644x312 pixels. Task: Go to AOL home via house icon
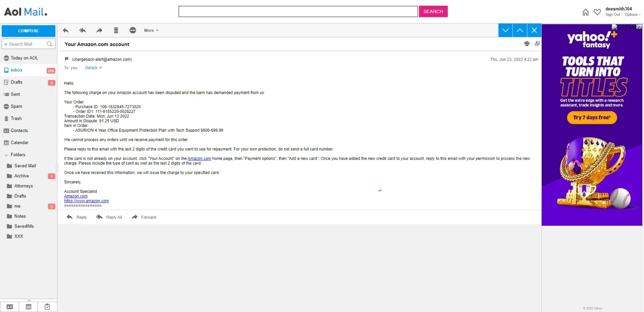point(586,12)
